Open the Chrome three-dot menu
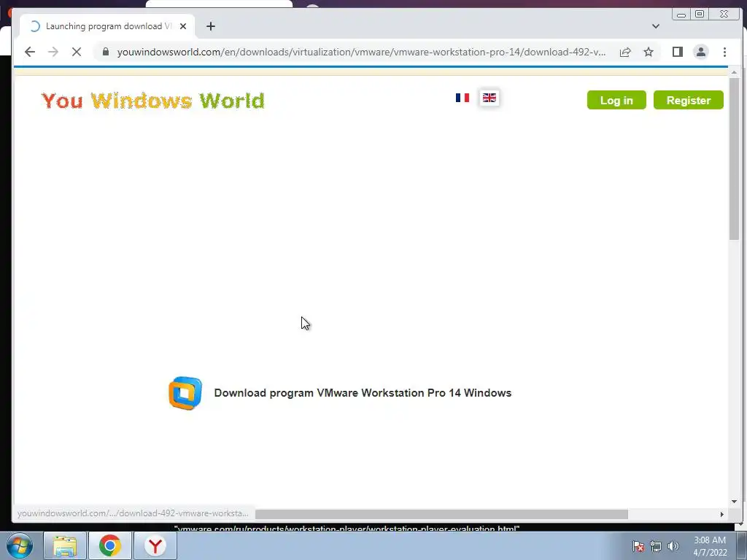Viewport: 747px width, 560px height. 724,52
